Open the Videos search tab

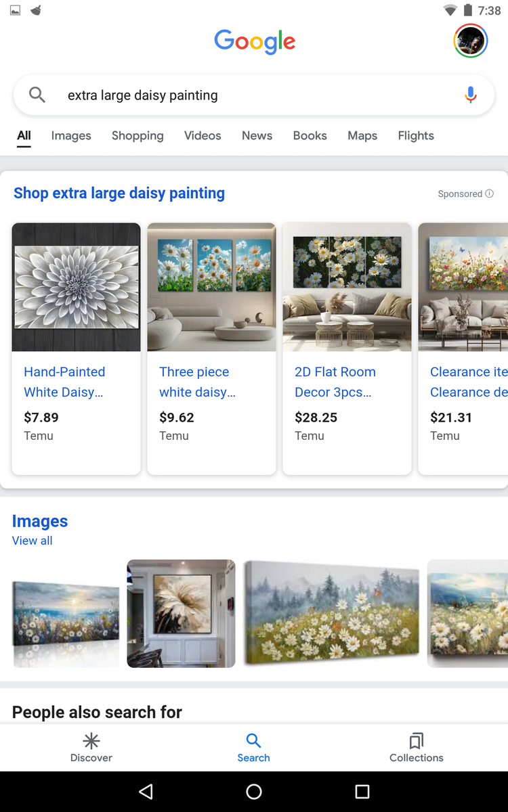[x=203, y=135]
